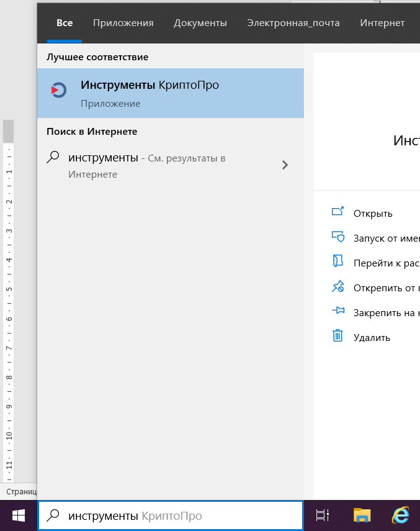
Task: Switch to the Документы tab
Action: click(x=200, y=23)
